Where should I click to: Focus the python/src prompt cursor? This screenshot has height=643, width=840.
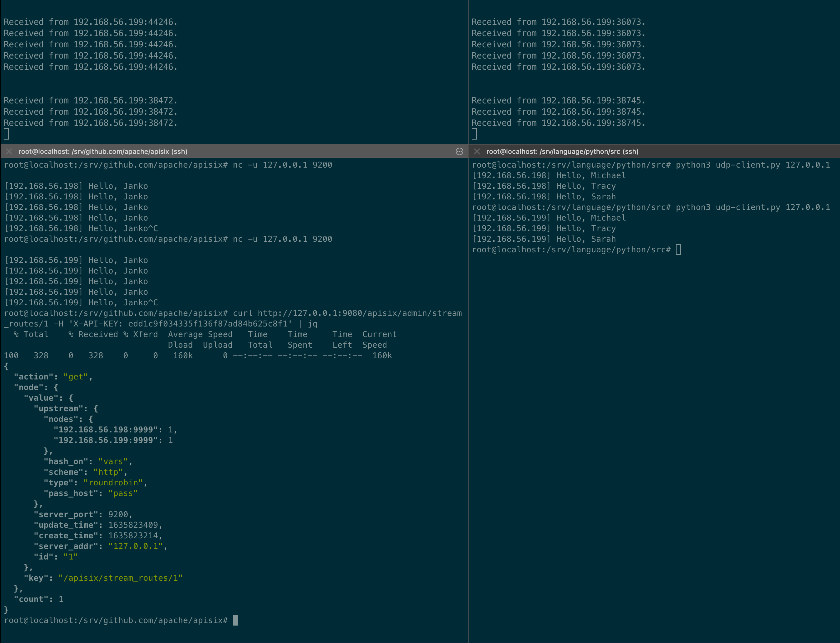click(678, 250)
